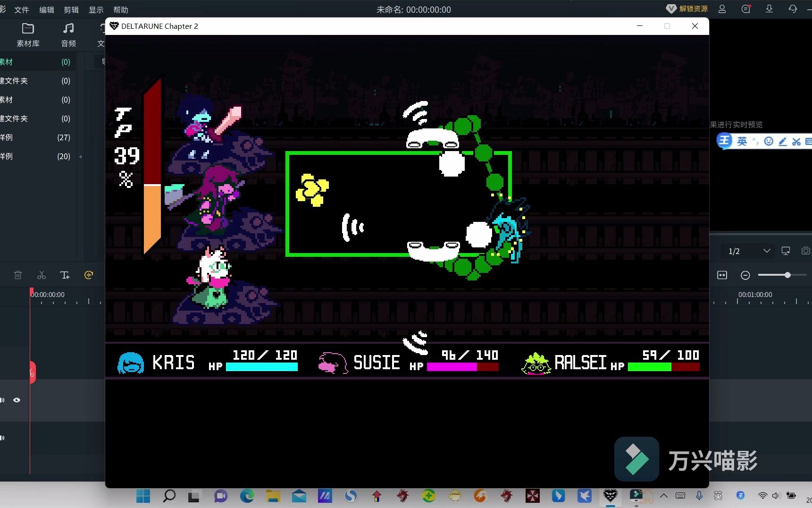Open the 1/2 preview quality dropdown
This screenshot has height=508, width=812.
coord(749,251)
